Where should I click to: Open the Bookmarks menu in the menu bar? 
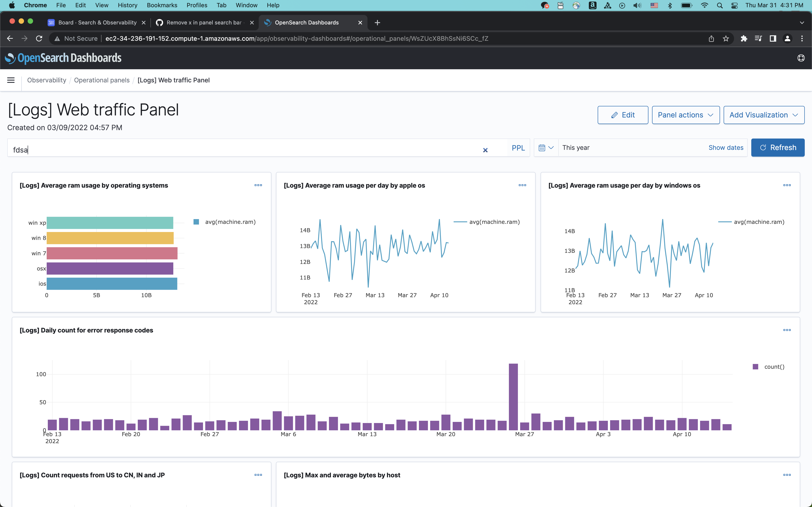pos(162,5)
